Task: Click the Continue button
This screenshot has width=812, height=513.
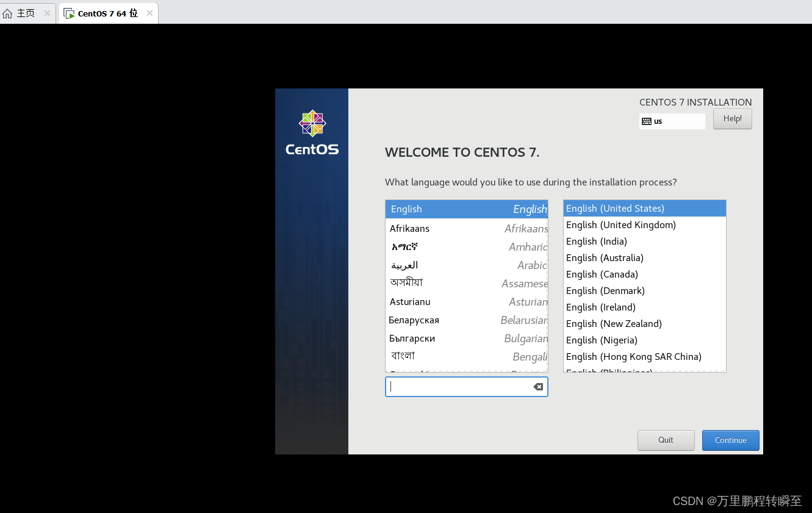Action: [730, 440]
